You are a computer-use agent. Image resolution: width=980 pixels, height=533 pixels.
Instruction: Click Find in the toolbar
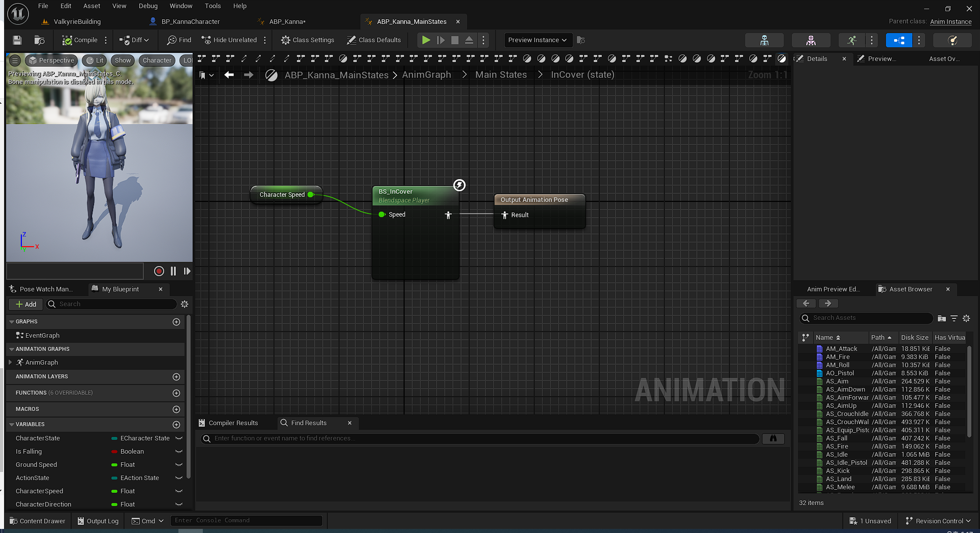[179, 40]
